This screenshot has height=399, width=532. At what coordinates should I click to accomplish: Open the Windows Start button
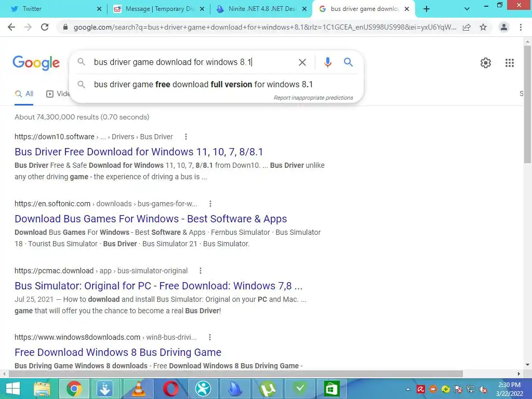click(13, 389)
